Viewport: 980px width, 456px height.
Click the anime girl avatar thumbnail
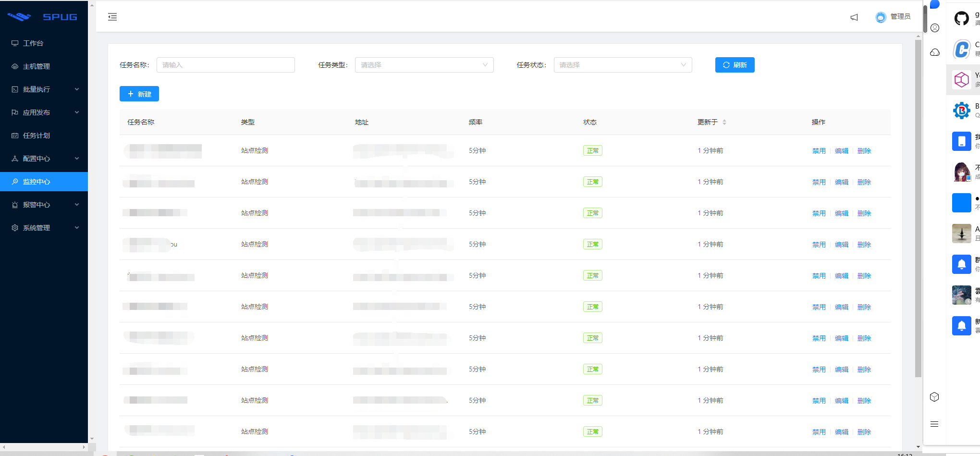point(962,172)
